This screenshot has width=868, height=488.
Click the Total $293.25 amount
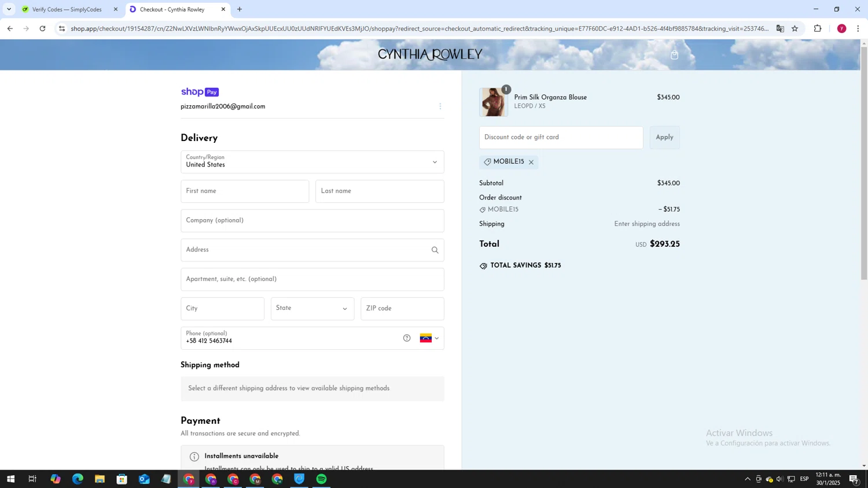tap(665, 244)
